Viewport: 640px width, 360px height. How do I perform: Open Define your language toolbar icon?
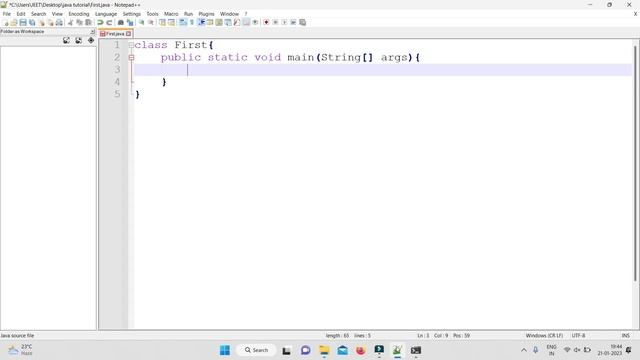tap(210, 22)
